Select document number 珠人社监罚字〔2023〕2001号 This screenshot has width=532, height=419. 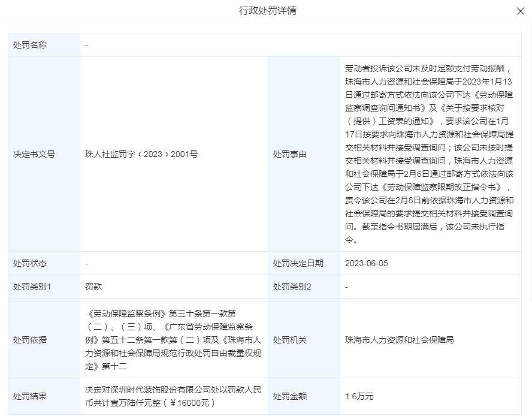tap(141, 154)
